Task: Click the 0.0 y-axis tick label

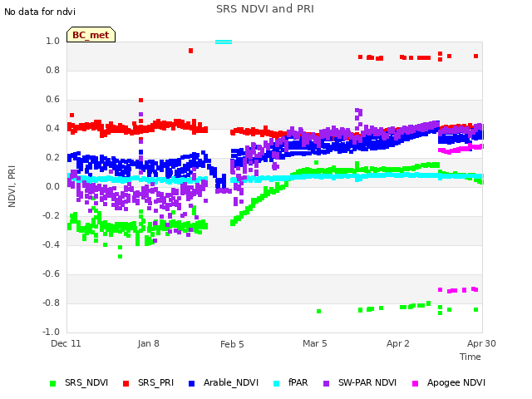Action: (x=52, y=186)
